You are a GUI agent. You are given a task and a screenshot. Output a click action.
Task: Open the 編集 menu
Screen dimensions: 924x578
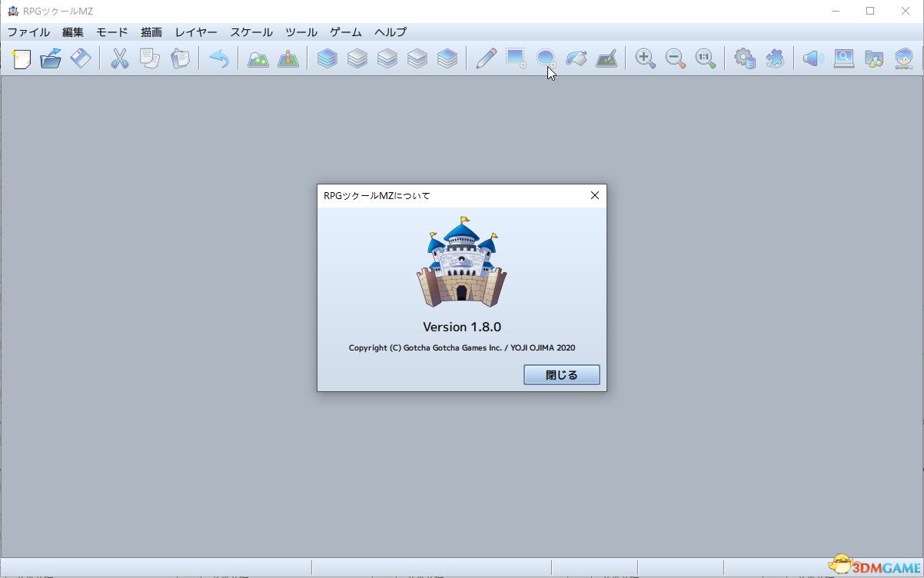coord(73,32)
